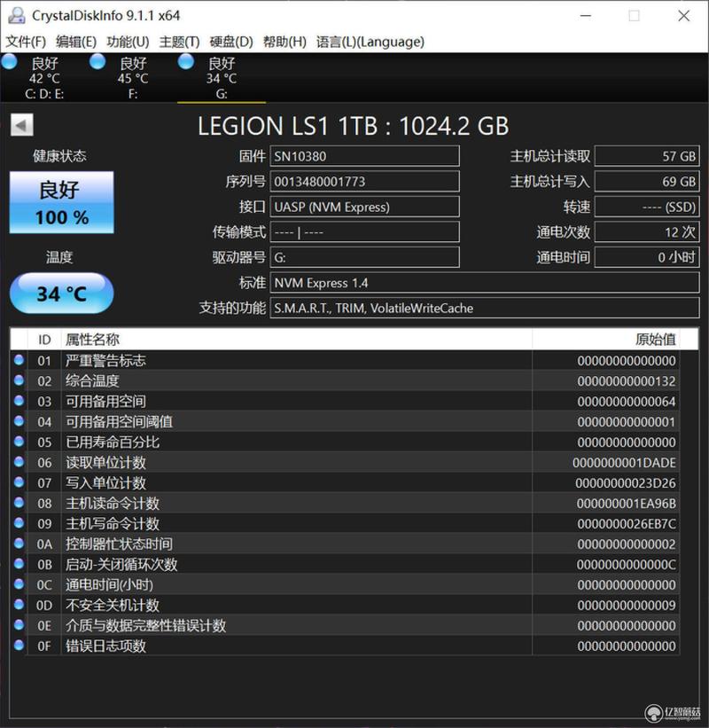Viewport: 709px width, 728px height.
Task: Select raw value 0000000000000C
Action: coord(626,564)
